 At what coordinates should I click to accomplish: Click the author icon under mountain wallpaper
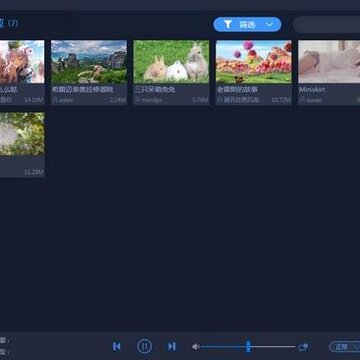55,100
